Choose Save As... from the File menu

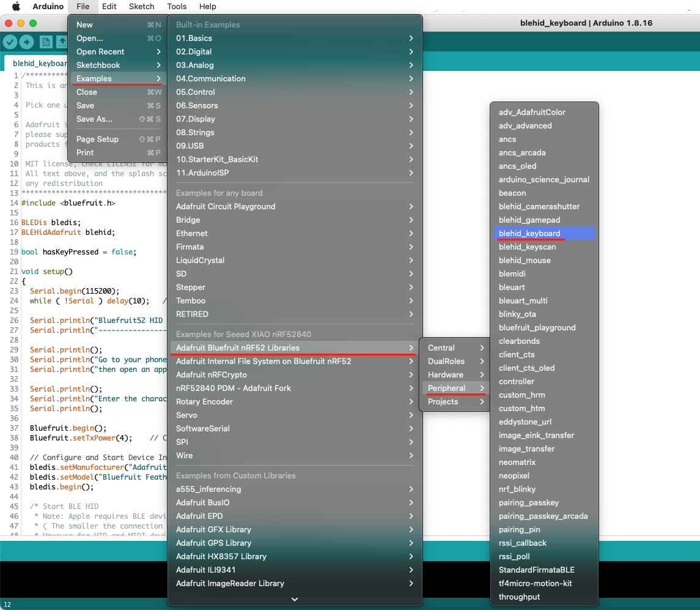(117, 119)
